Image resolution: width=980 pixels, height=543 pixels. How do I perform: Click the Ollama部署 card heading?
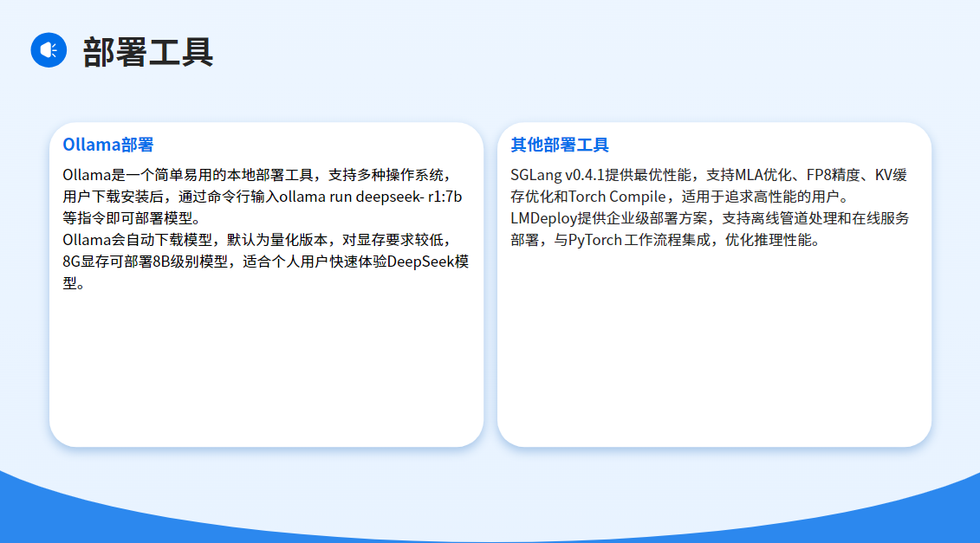108,145
